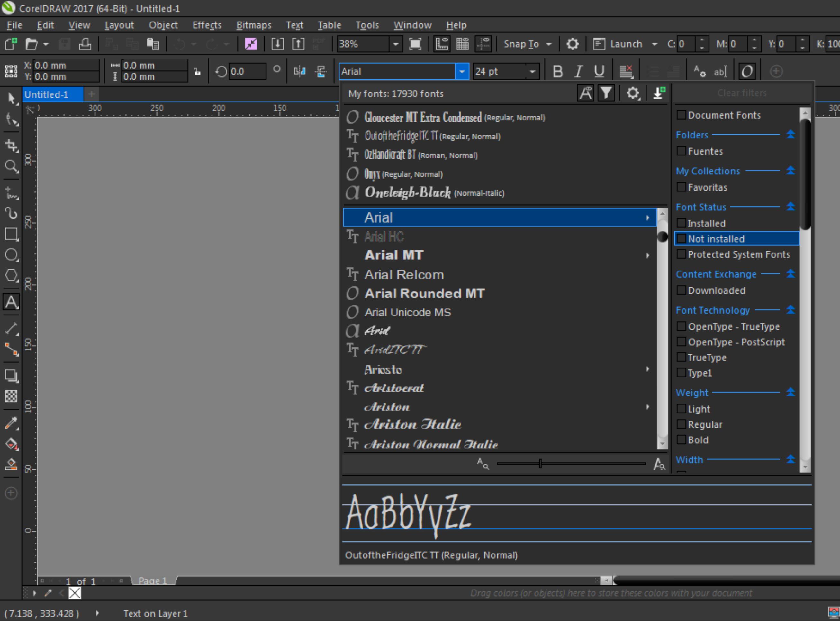Viewport: 840px width, 621px height.
Task: Select the Freehand drawing tool
Action: [x=11, y=193]
